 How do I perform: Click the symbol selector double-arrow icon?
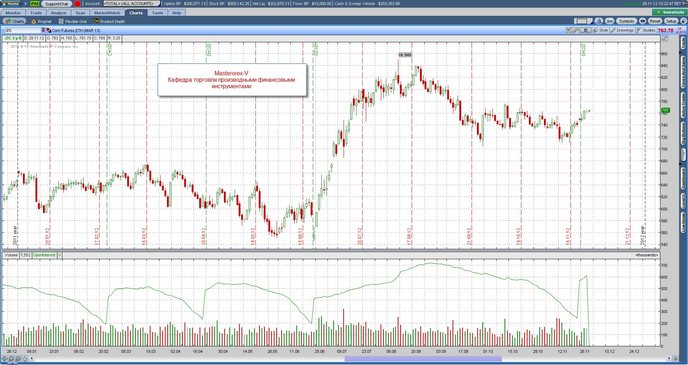pyautogui.click(x=43, y=30)
